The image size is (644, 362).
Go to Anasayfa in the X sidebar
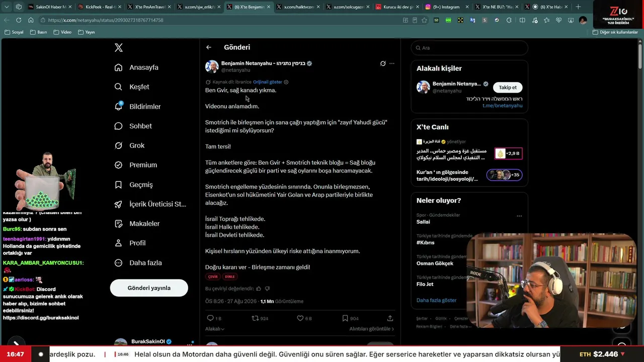coord(137,67)
